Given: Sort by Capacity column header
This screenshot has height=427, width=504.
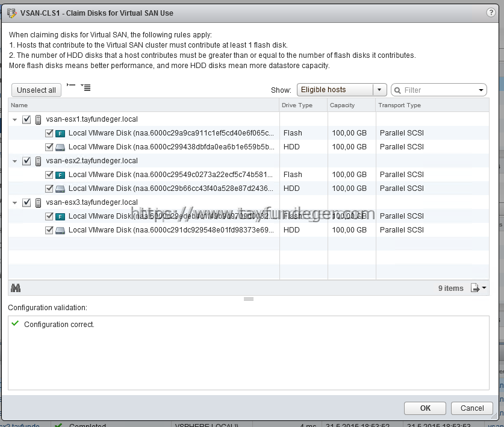Looking at the screenshot, I should (x=351, y=105).
